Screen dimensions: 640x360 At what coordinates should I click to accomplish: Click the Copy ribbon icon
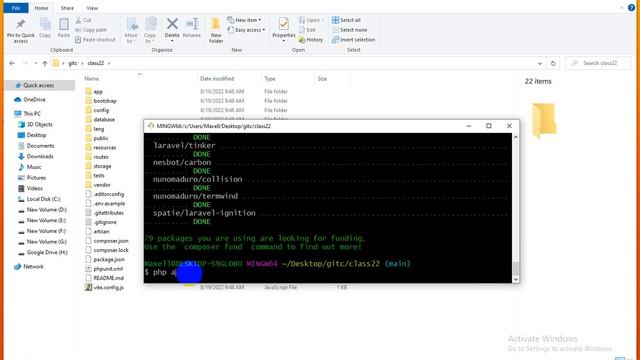[45, 24]
